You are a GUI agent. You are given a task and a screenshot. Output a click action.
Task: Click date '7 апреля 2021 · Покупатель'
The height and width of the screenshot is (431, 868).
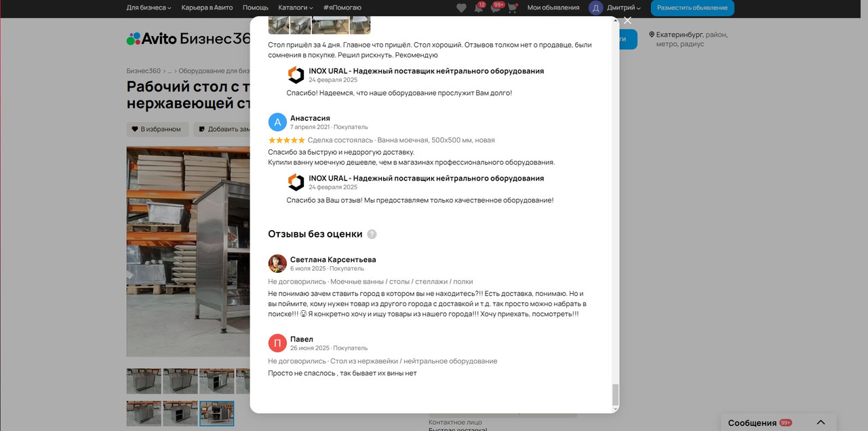coord(329,127)
